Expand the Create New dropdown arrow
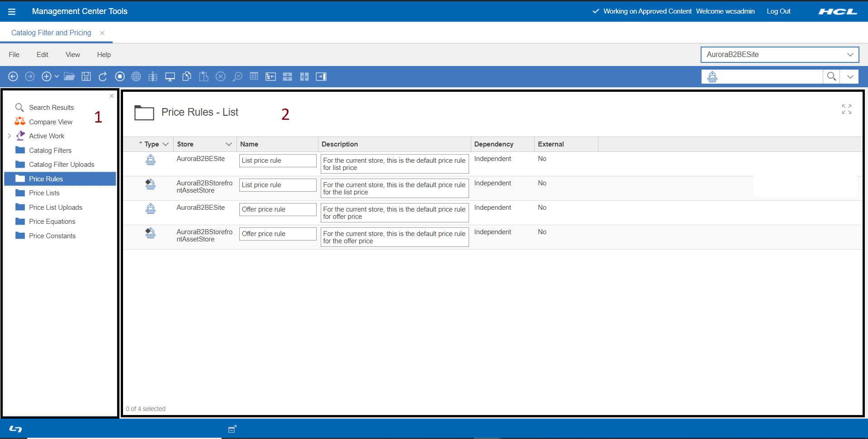868x439 pixels. pyautogui.click(x=57, y=76)
